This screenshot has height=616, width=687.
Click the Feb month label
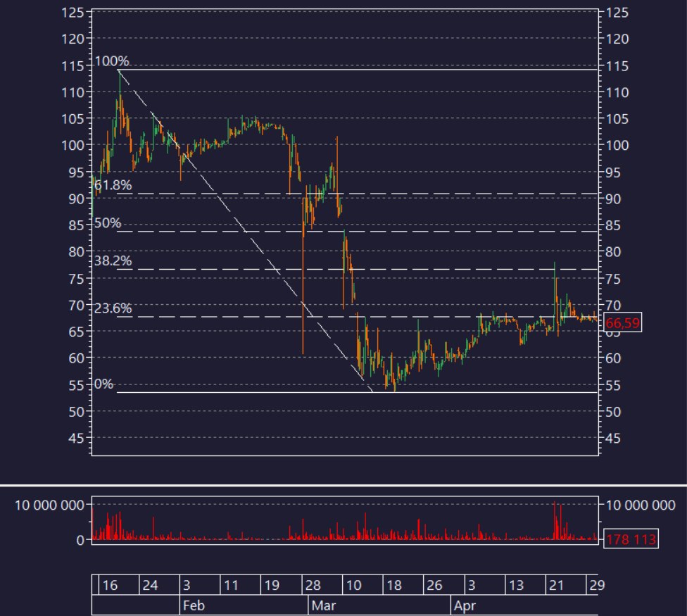tap(194, 605)
